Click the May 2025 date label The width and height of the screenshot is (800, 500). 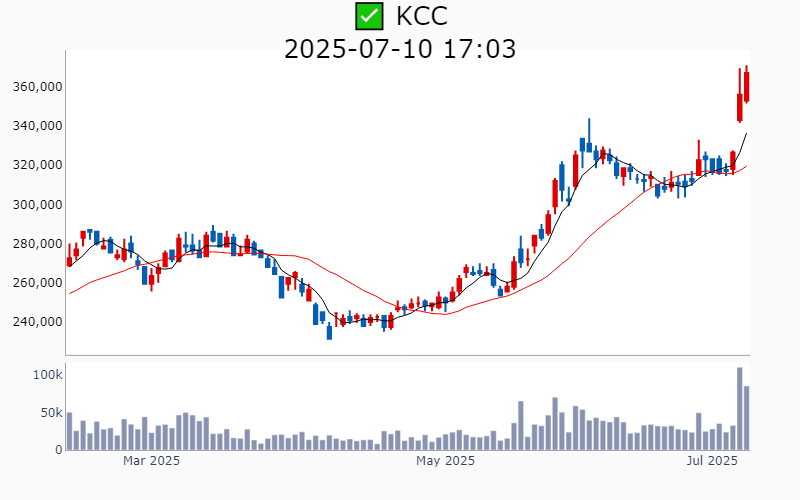tap(445, 461)
